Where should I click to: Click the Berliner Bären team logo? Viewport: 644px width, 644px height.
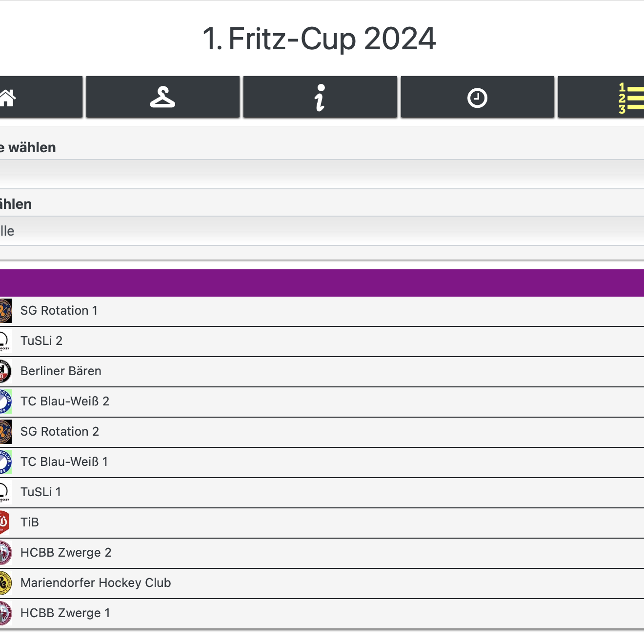coord(5,372)
